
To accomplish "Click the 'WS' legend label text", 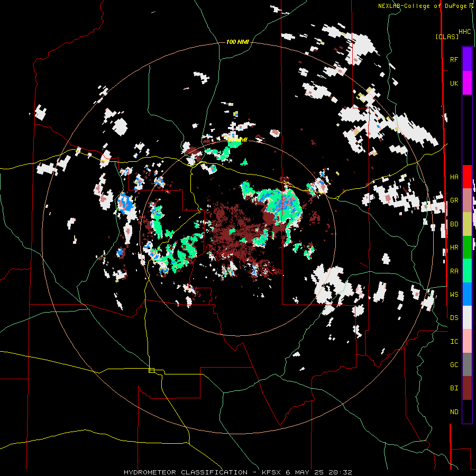I will coord(454,294).
